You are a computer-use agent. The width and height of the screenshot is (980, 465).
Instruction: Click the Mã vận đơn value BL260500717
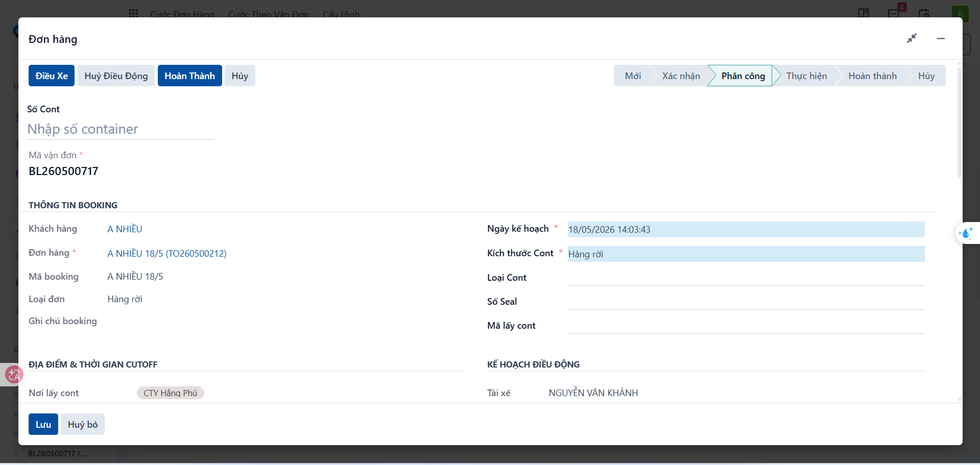[x=63, y=171]
